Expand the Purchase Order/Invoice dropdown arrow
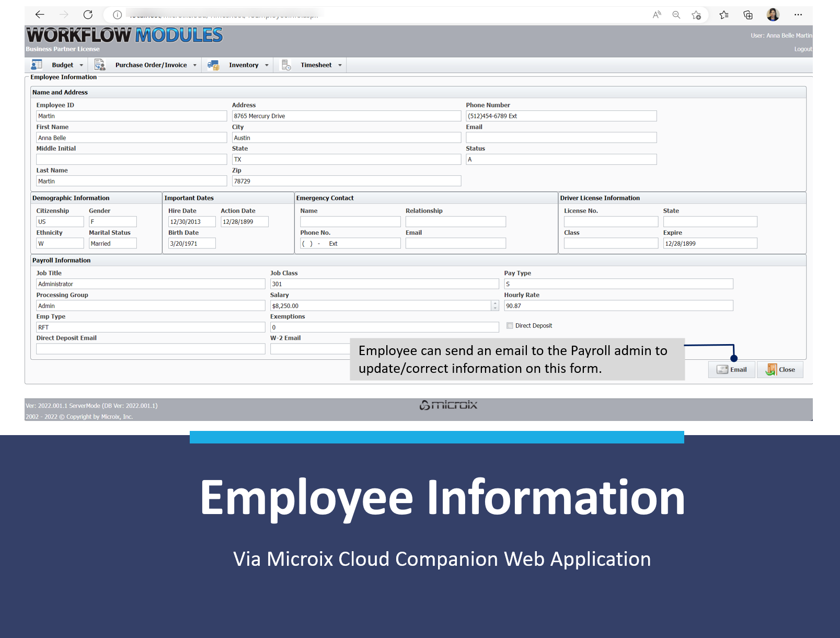Screen dimensions: 840x638 (x=195, y=65)
